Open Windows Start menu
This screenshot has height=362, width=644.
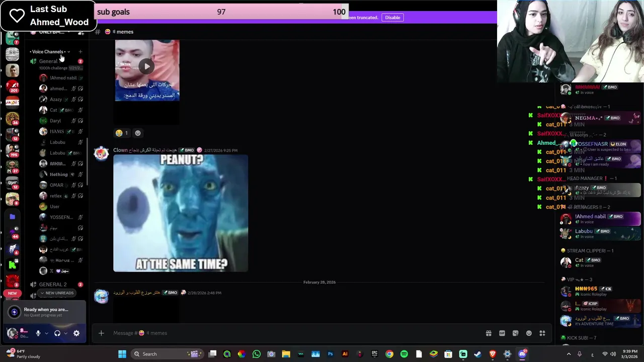(122, 354)
